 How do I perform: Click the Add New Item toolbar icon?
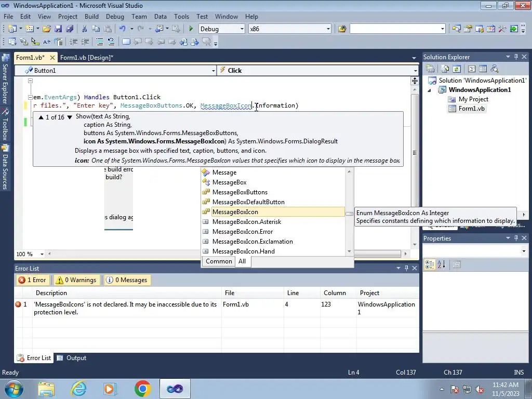[x=30, y=29]
